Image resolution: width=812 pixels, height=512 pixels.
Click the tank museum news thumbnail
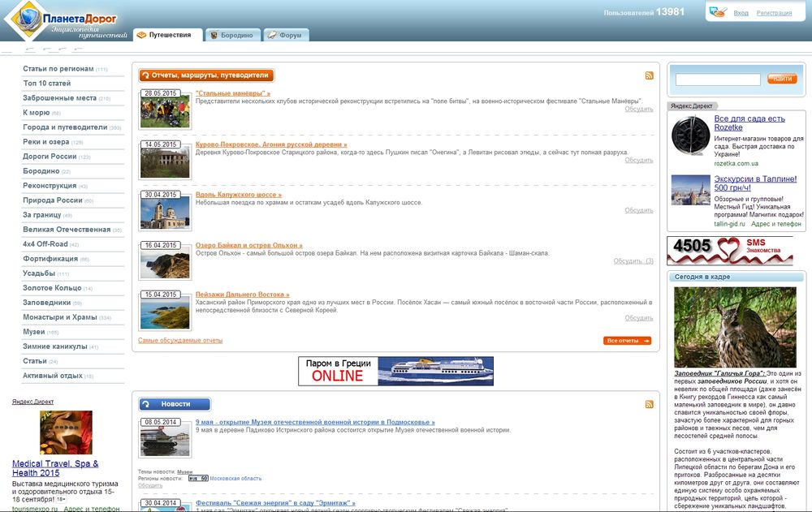165,441
